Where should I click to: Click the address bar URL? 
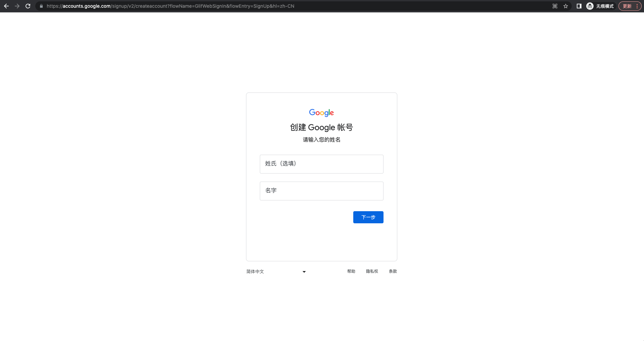[x=170, y=6]
